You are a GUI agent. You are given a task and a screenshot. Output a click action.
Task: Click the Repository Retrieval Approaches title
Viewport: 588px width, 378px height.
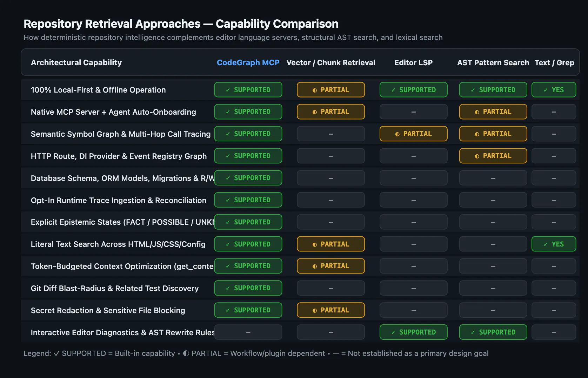tap(181, 24)
